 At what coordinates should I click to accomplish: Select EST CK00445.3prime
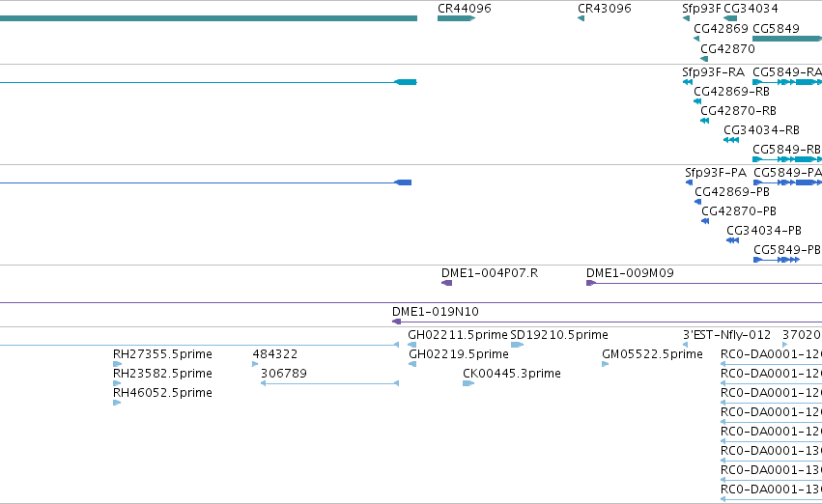[x=468, y=383]
